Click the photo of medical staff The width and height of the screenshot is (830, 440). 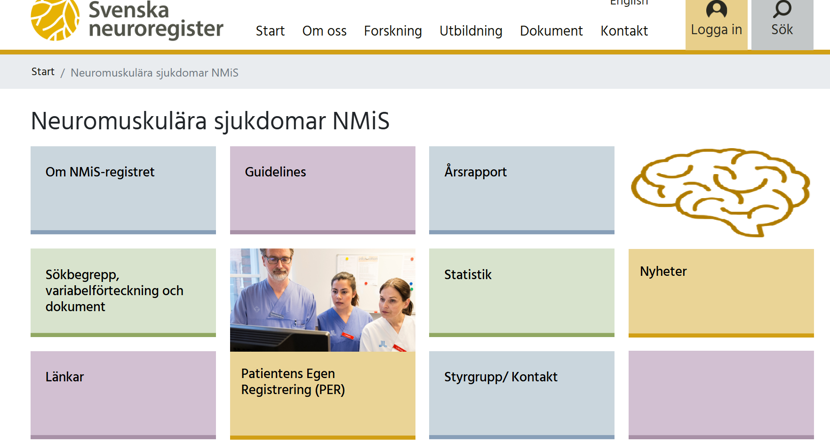[x=322, y=299]
